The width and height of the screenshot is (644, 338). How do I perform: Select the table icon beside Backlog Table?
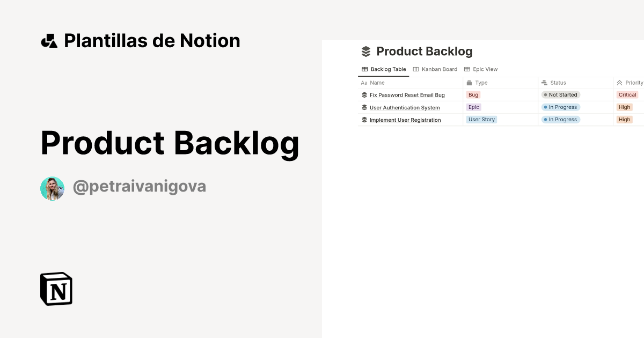(364, 69)
